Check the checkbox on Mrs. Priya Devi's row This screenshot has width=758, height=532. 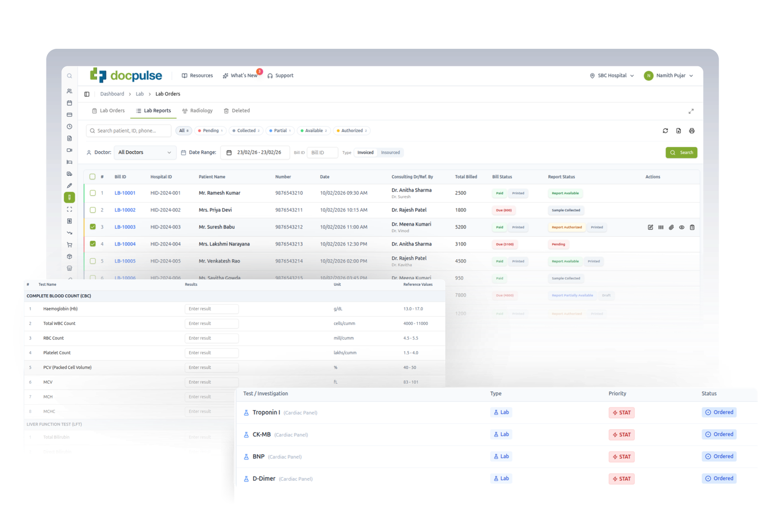pos(93,210)
